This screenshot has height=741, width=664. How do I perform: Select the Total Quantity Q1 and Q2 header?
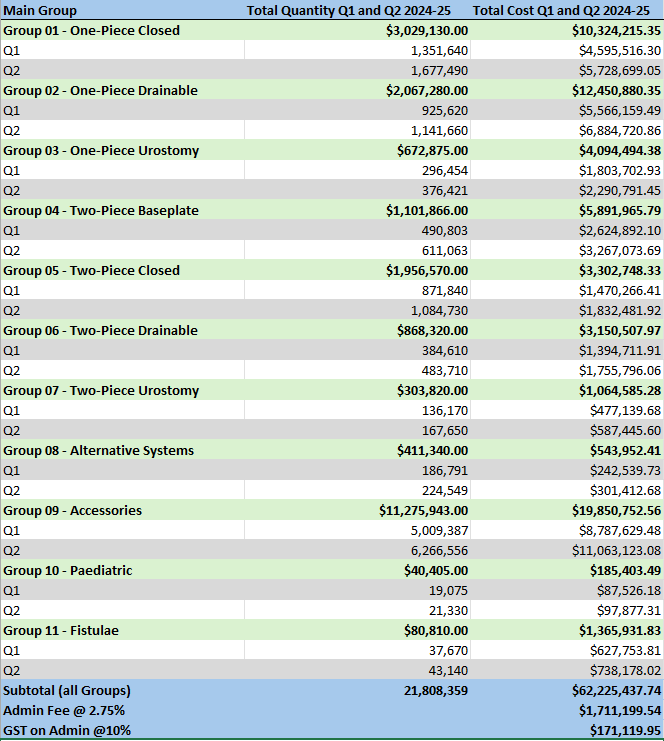(x=349, y=10)
